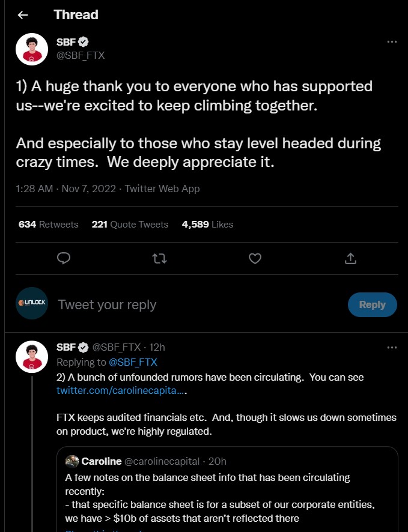Click the verified badge next to SBF
Viewport: 408px width, 532px height.
84,42
